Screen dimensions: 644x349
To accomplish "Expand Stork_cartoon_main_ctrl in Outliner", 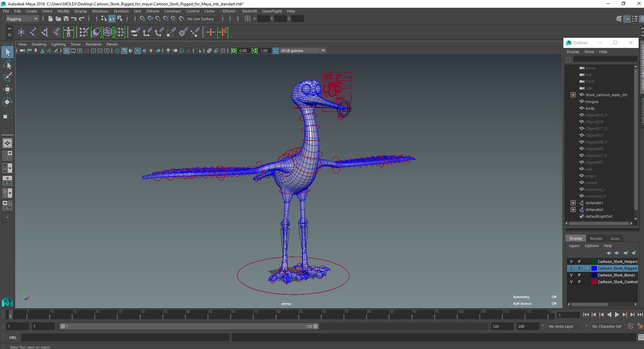I will 573,95.
